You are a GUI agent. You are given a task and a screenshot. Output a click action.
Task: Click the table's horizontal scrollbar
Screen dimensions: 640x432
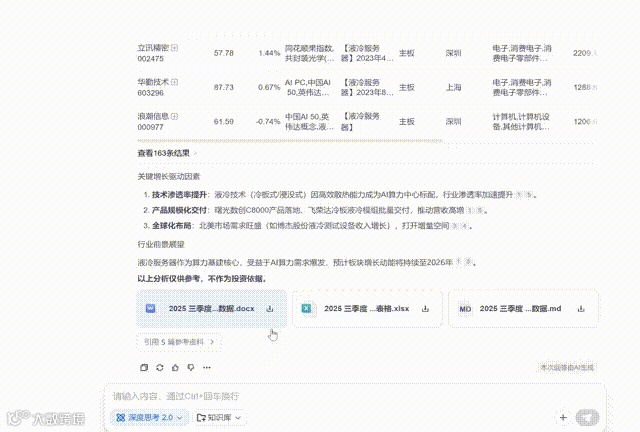pos(290,141)
